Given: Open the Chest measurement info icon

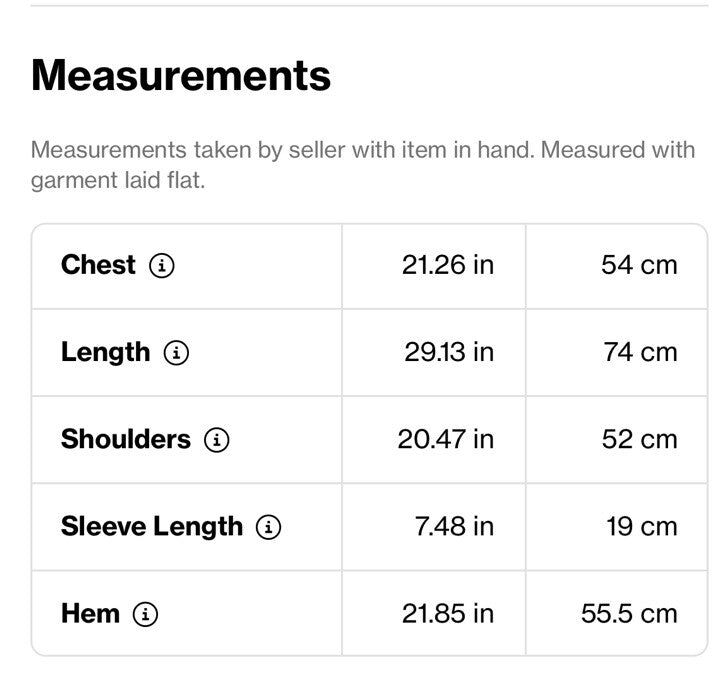Looking at the screenshot, I should 161,266.
